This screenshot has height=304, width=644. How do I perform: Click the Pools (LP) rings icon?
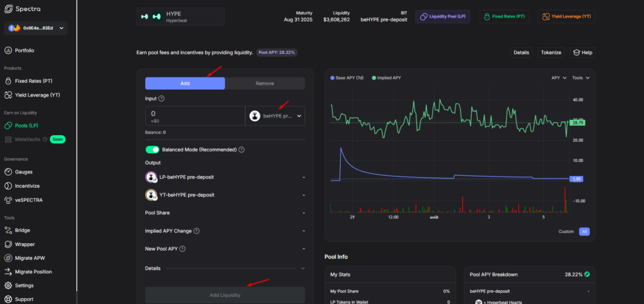pos(8,126)
